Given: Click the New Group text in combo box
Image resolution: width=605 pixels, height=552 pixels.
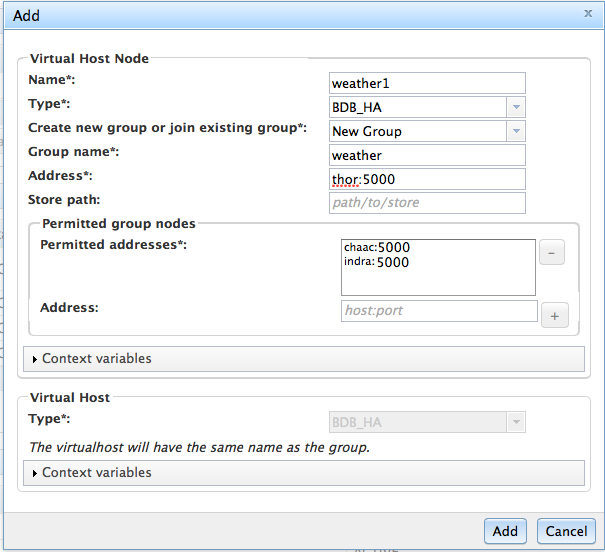Looking at the screenshot, I should click(x=367, y=131).
